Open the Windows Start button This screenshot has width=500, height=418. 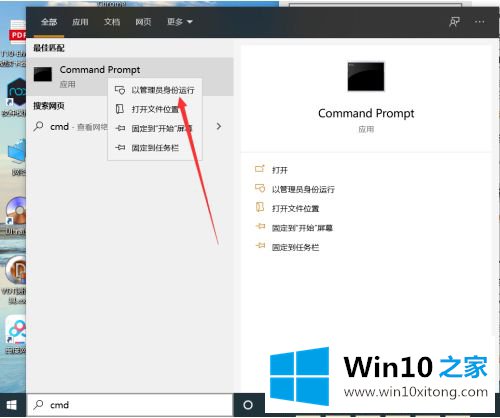pyautogui.click(x=12, y=405)
